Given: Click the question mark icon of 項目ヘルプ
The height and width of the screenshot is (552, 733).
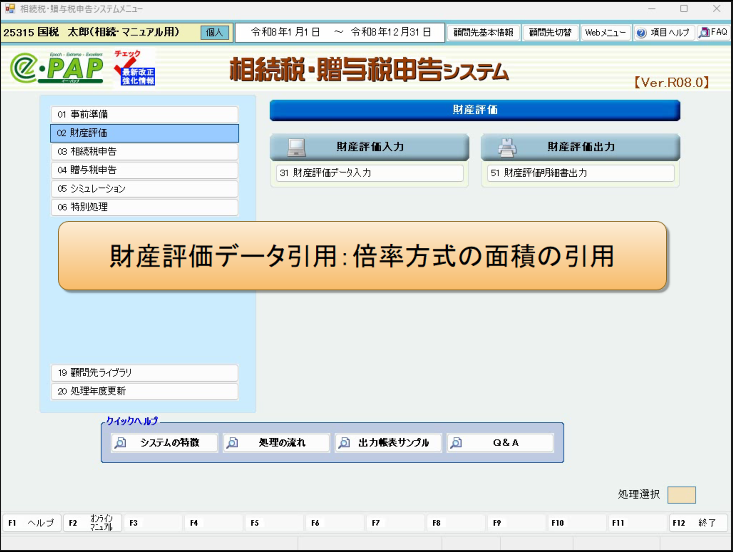Looking at the screenshot, I should pos(641,33).
